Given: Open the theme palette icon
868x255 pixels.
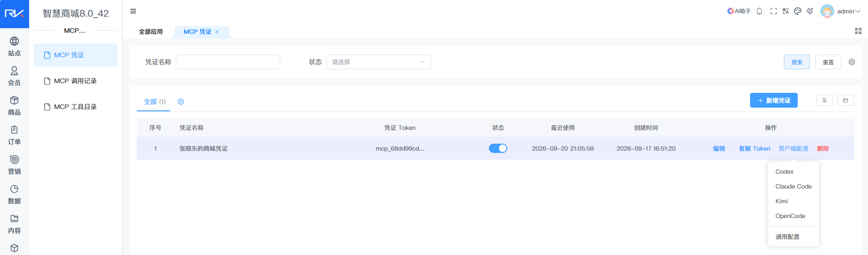Looking at the screenshot, I should point(798,11).
